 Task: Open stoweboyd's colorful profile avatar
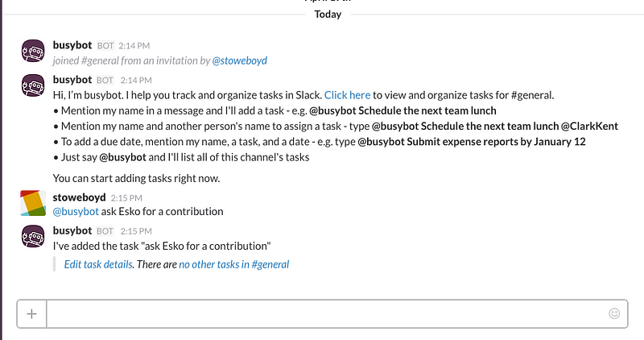point(33,203)
